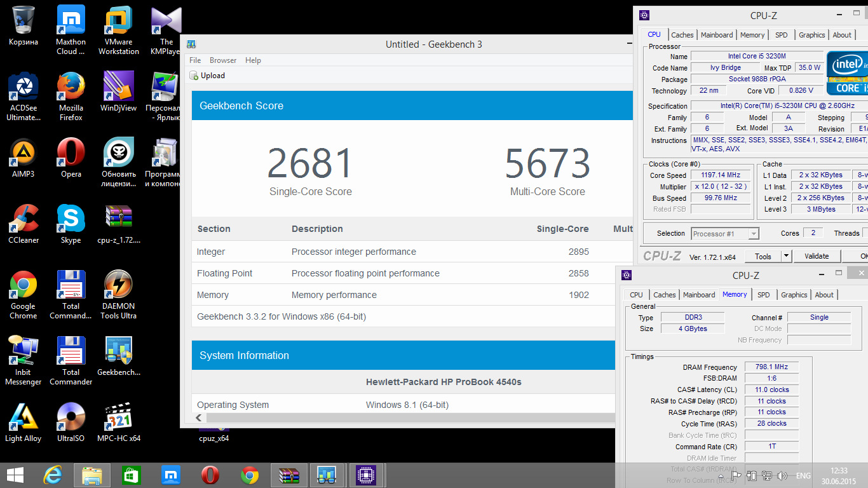Click DRAM Frequency value 798.1 MHz
This screenshot has height=488, width=868.
click(x=771, y=367)
